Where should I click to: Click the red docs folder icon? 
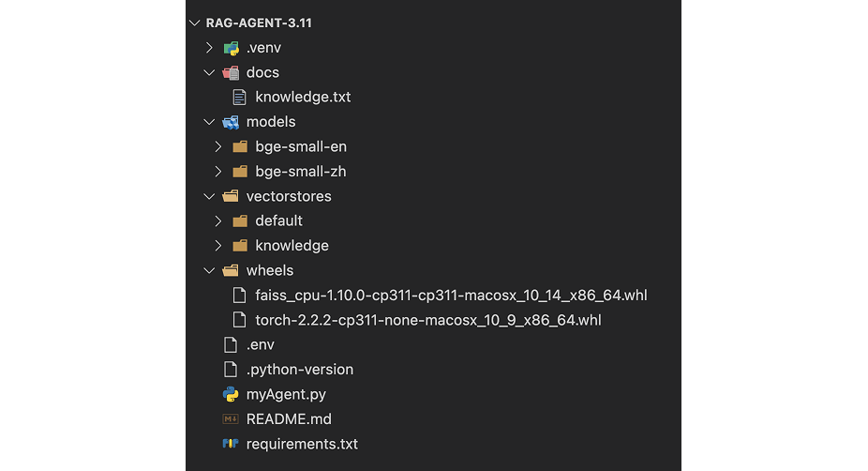coord(231,72)
